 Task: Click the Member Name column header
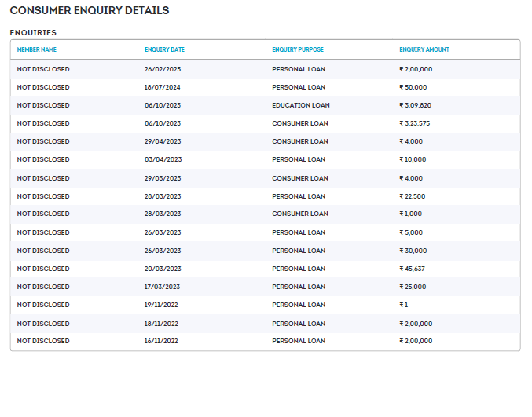(37, 50)
